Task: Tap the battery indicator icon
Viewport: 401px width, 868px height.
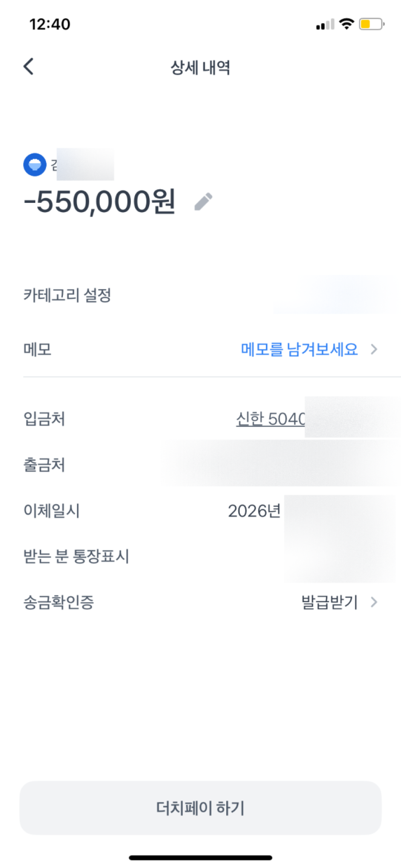Action: point(371,24)
